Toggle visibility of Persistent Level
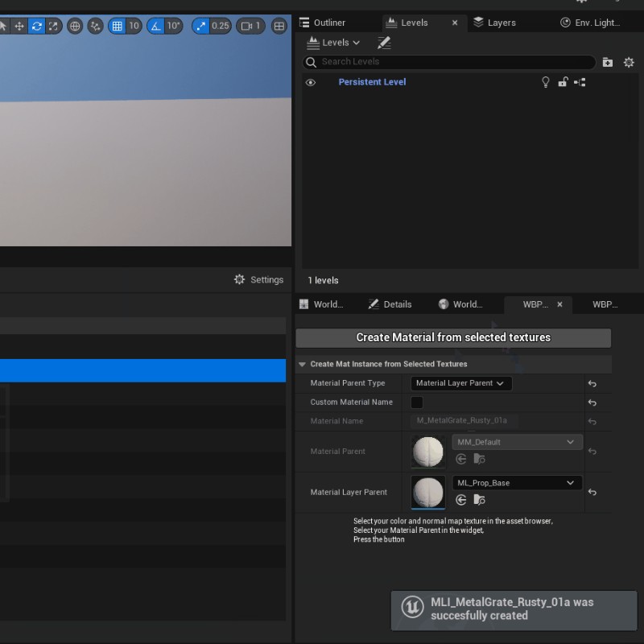This screenshot has width=644, height=644. click(x=311, y=82)
